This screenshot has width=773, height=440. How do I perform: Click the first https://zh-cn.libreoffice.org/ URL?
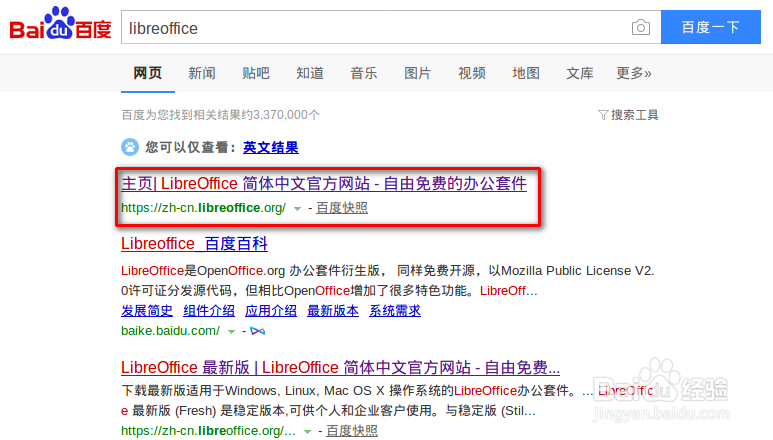tap(203, 208)
